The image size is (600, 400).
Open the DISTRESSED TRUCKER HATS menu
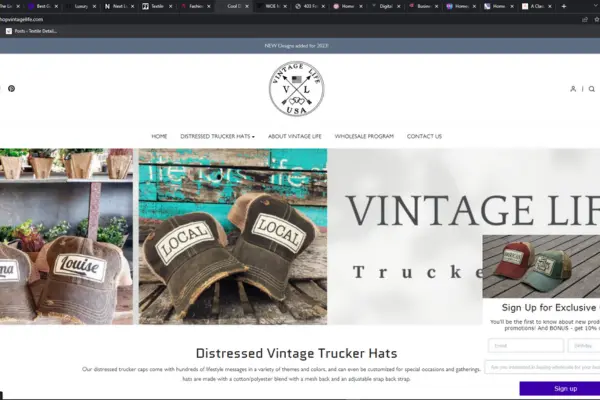215,136
